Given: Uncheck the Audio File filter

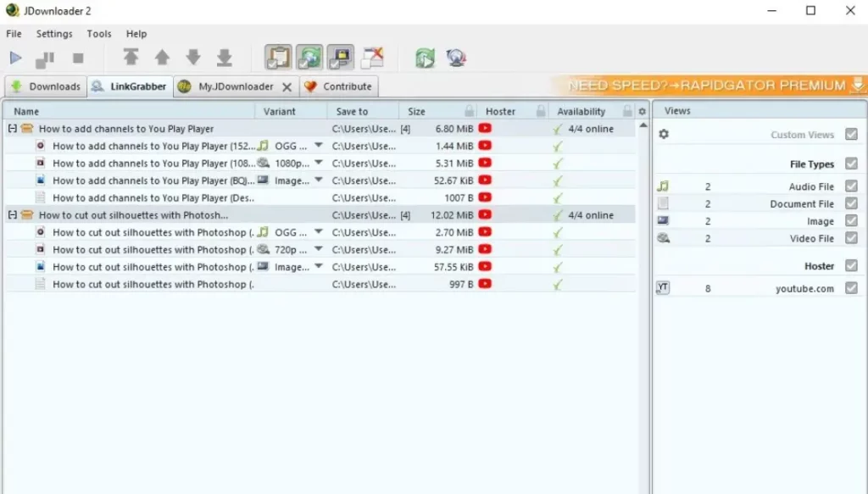Looking at the screenshot, I should 849,186.
